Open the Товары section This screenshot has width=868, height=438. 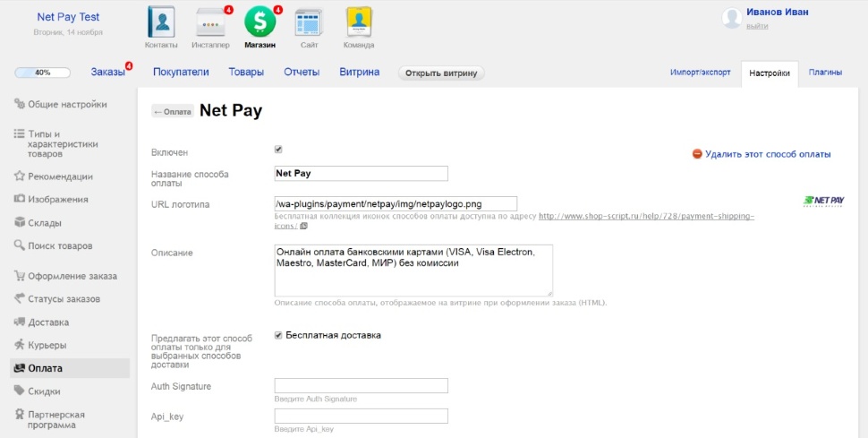pyautogui.click(x=246, y=72)
